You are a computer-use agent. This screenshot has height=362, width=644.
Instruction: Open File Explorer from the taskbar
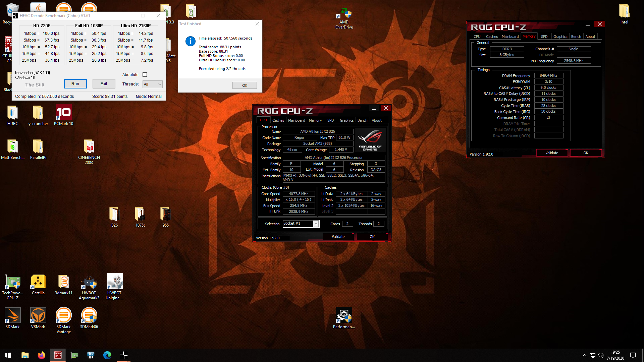pos(25,355)
